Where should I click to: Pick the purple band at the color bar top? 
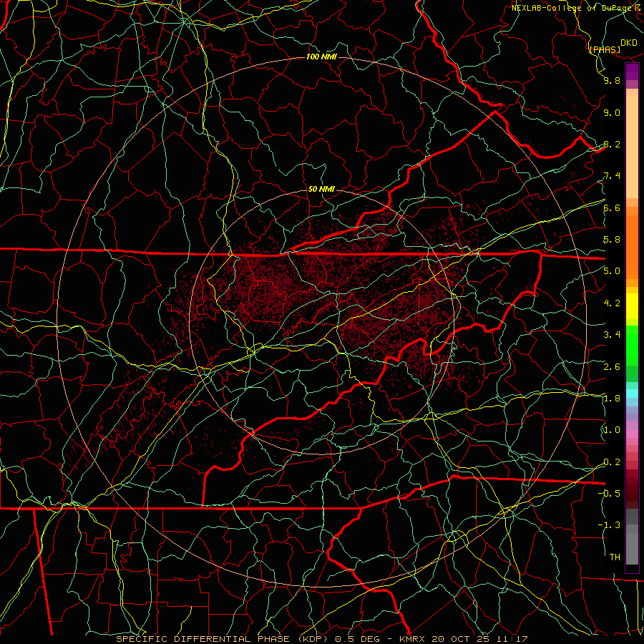632,72
